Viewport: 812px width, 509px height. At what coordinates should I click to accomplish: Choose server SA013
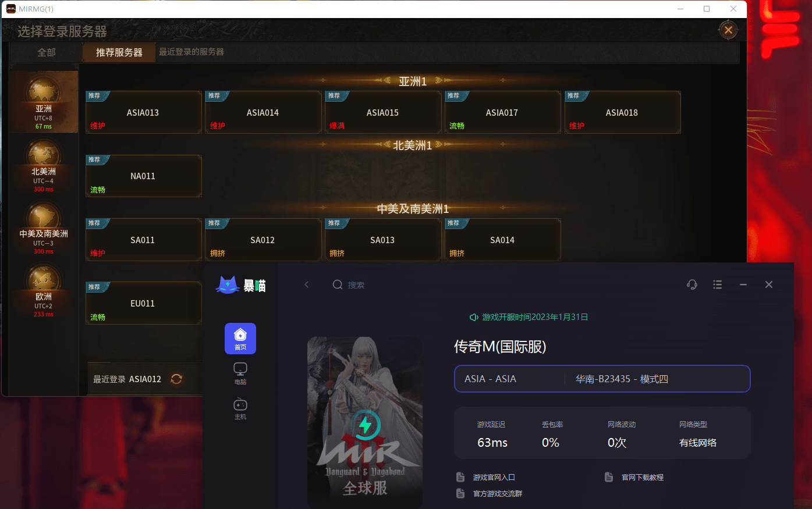383,240
